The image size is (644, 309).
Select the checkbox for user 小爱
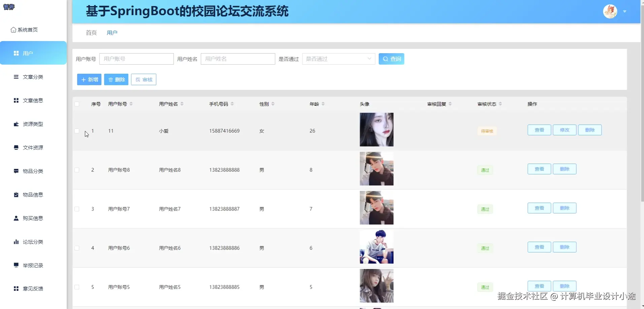77,131
